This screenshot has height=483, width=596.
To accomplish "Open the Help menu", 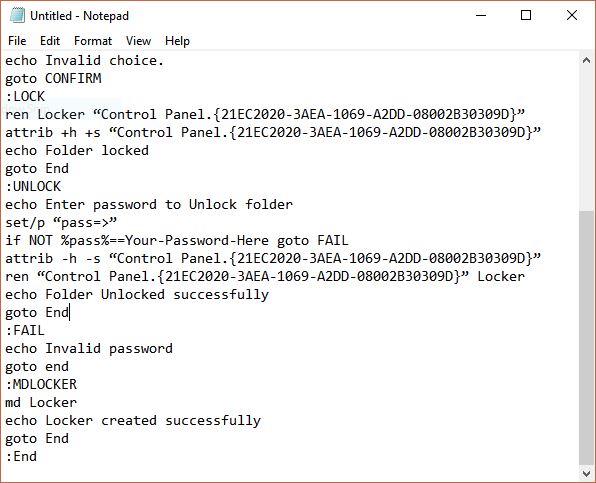I will 177,41.
